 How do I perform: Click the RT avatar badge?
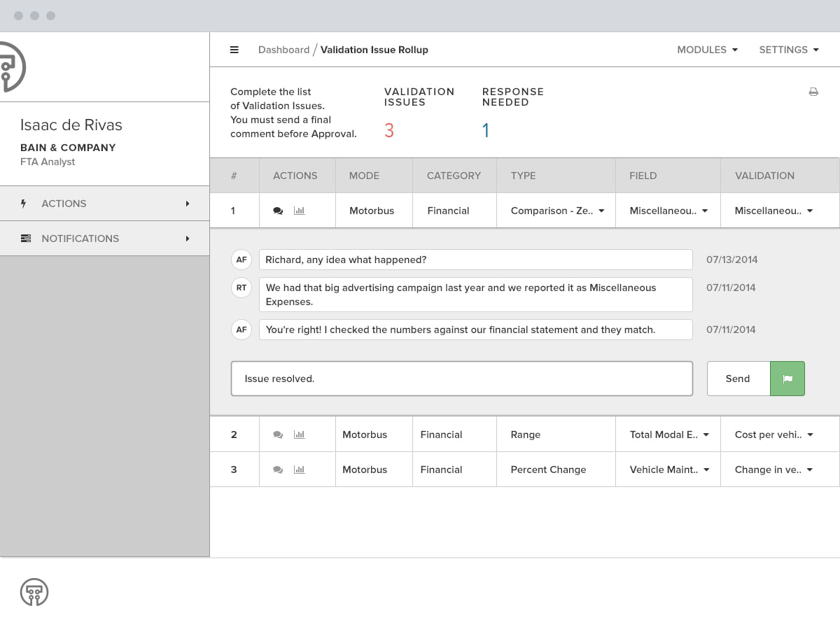(x=241, y=288)
